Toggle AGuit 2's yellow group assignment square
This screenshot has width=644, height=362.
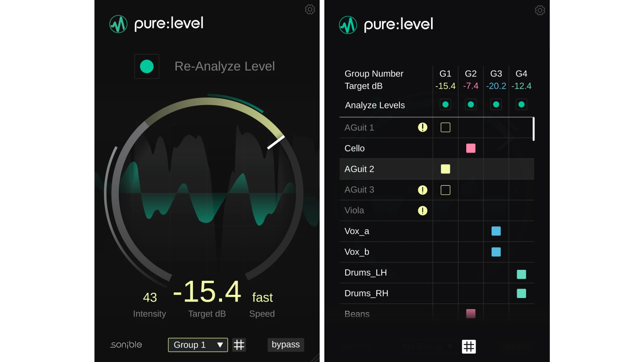tap(445, 169)
